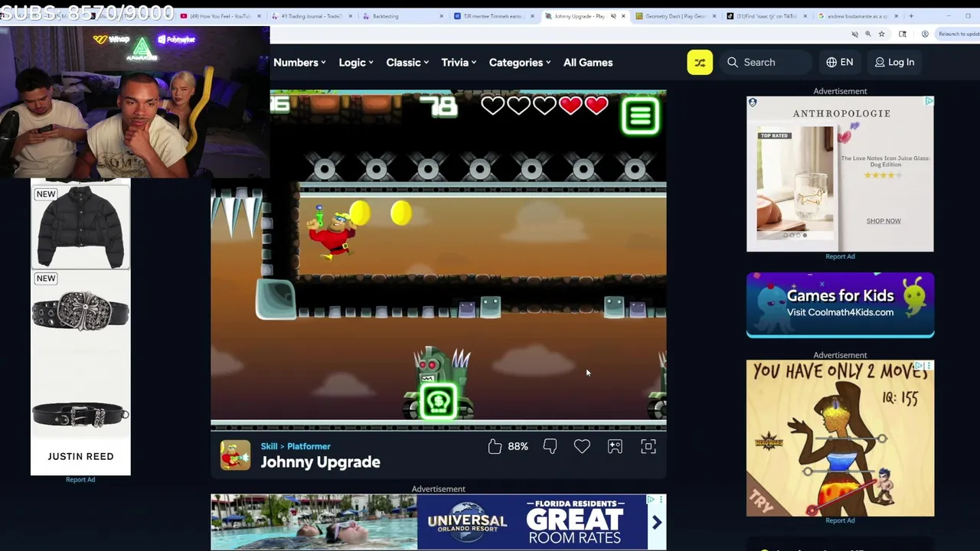Click SHOP NOW on Anthropologie ad

click(x=884, y=221)
